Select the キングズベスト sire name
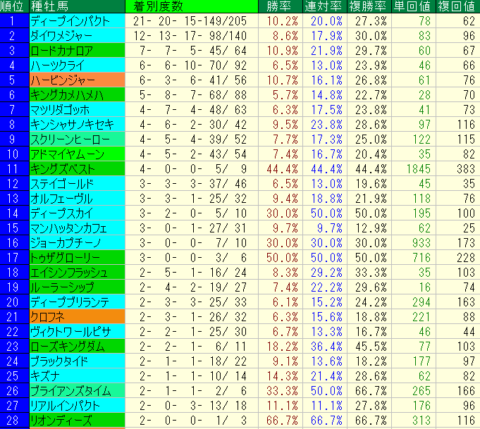 [x=63, y=169]
